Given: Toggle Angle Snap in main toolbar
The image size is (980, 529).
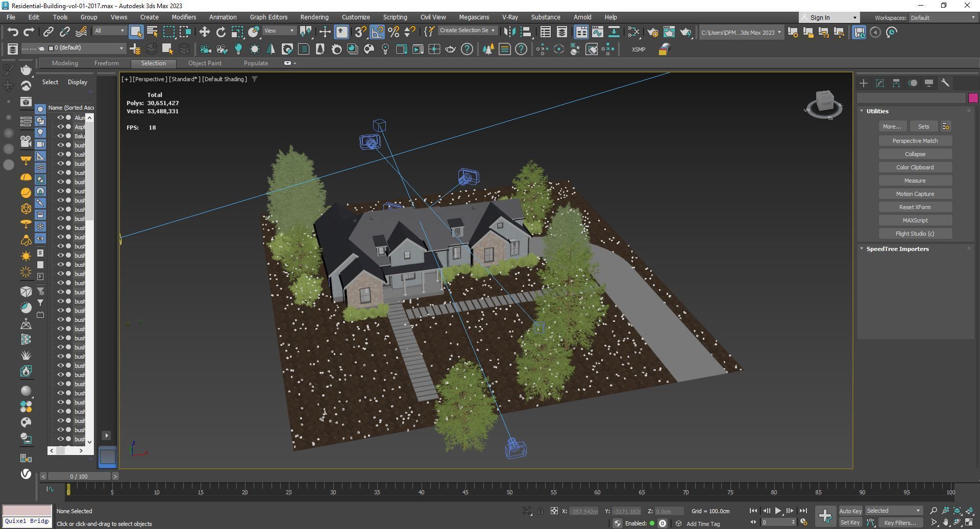Looking at the screenshot, I should [x=377, y=32].
